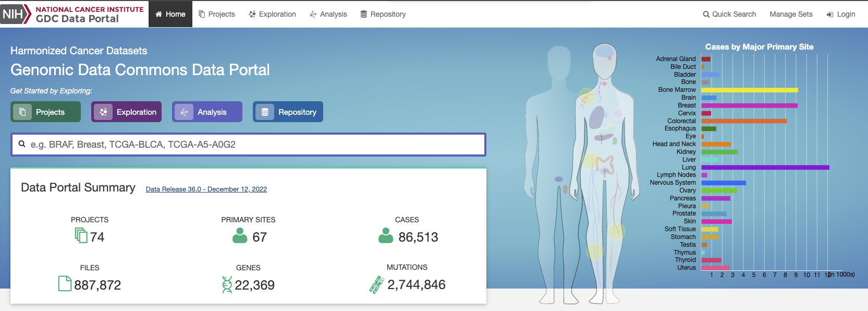This screenshot has width=868, height=311.
Task: Open Analysis in the top navigation
Action: coord(328,14)
